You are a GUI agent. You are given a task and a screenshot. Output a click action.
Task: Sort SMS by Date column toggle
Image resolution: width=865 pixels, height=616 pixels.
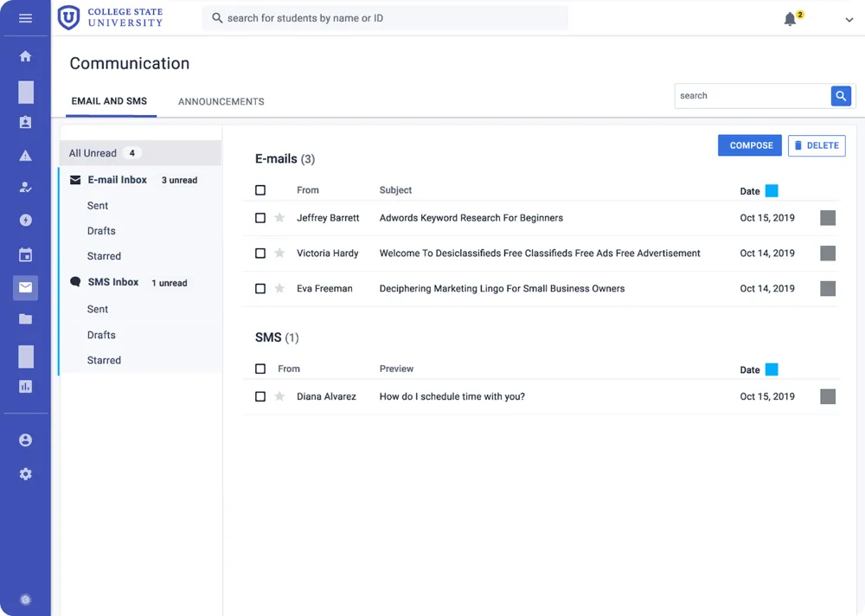[x=772, y=369]
